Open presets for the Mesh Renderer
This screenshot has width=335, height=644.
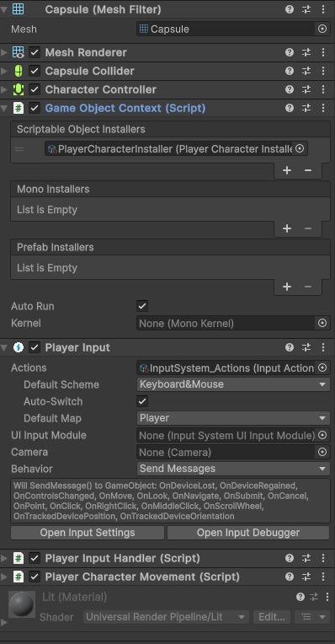coord(306,52)
